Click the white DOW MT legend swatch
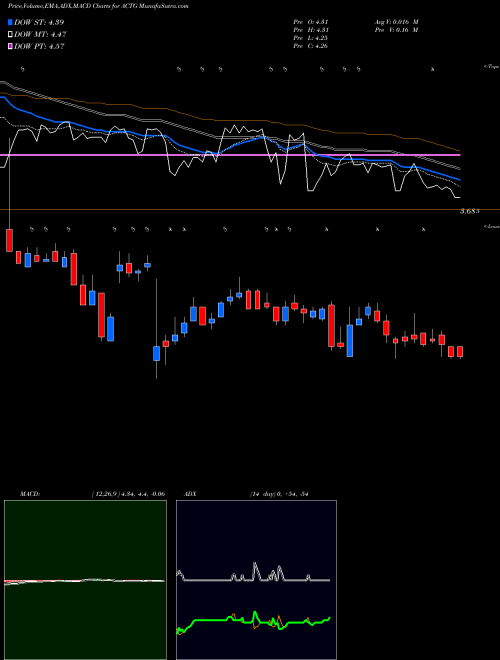500x660 pixels. click(x=11, y=35)
